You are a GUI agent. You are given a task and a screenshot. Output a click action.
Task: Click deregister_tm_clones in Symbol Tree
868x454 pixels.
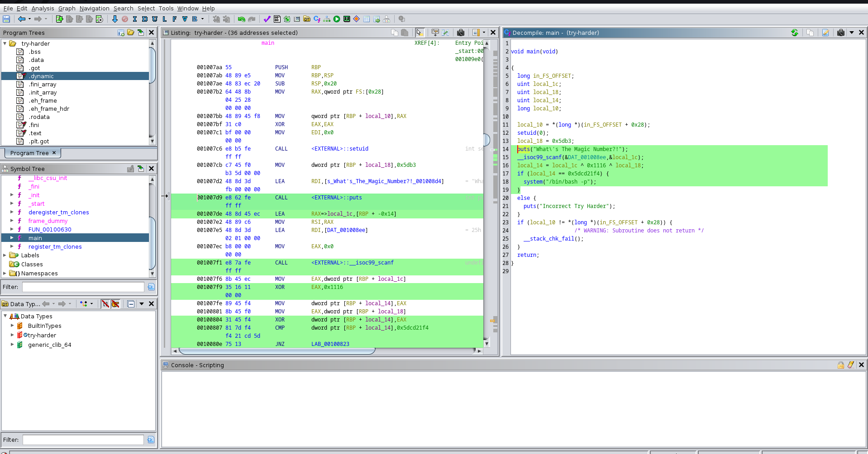point(58,212)
